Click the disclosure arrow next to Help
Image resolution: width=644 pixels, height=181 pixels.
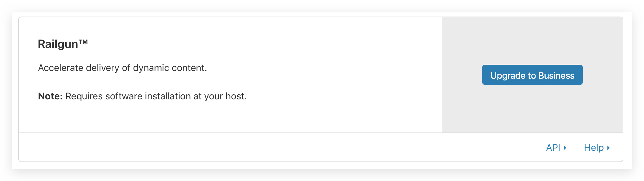tap(608, 148)
